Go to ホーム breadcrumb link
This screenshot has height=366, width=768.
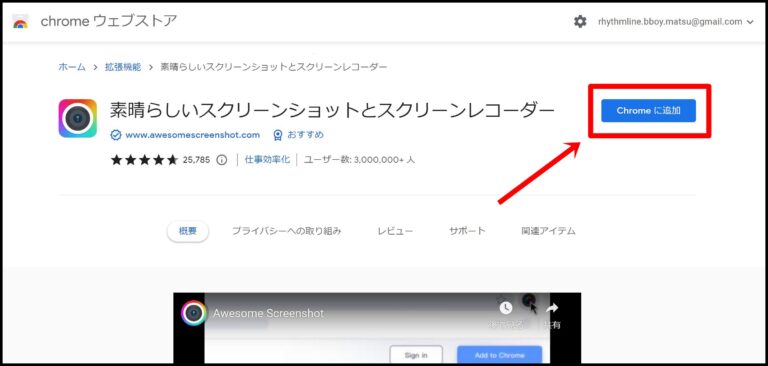coord(72,67)
